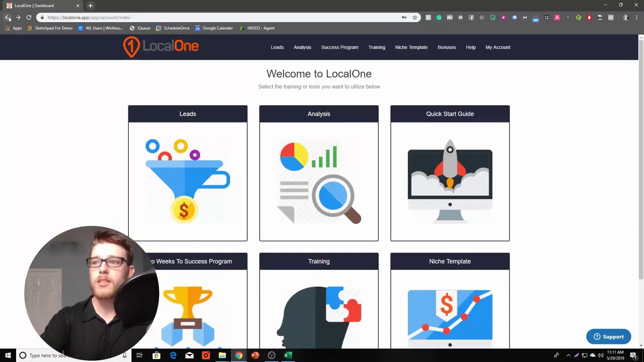Screen dimensions: 644x362
Task: Open Success Program nav item
Action: click(340, 47)
